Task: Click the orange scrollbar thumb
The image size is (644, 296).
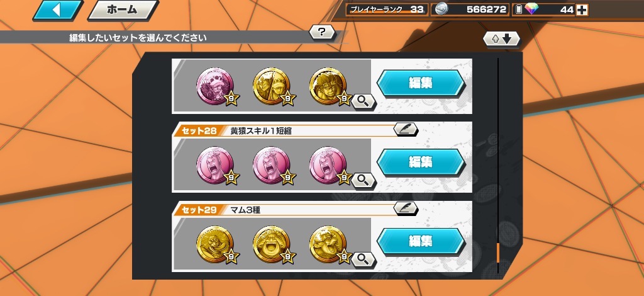Action: pos(498,253)
